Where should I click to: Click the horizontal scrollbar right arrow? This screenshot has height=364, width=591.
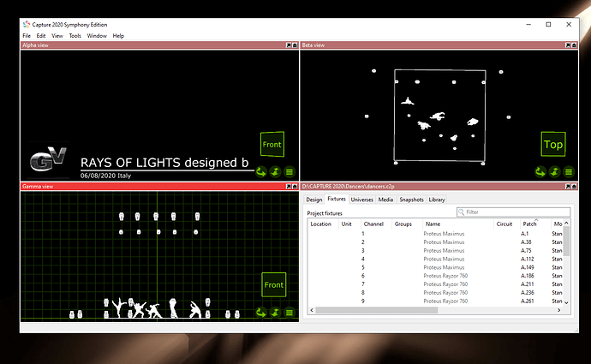coord(559,310)
